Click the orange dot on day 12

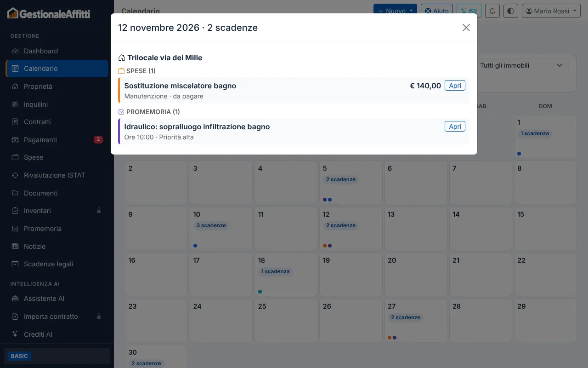pos(325,246)
